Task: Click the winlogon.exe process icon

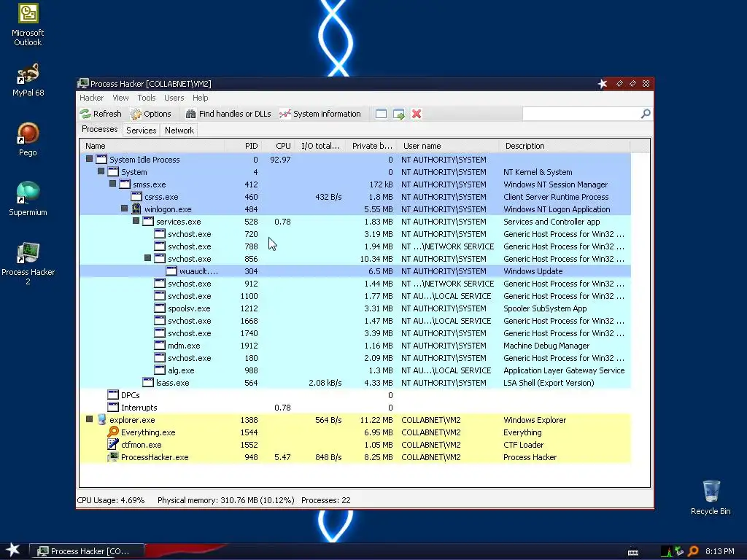Action: 136,209
